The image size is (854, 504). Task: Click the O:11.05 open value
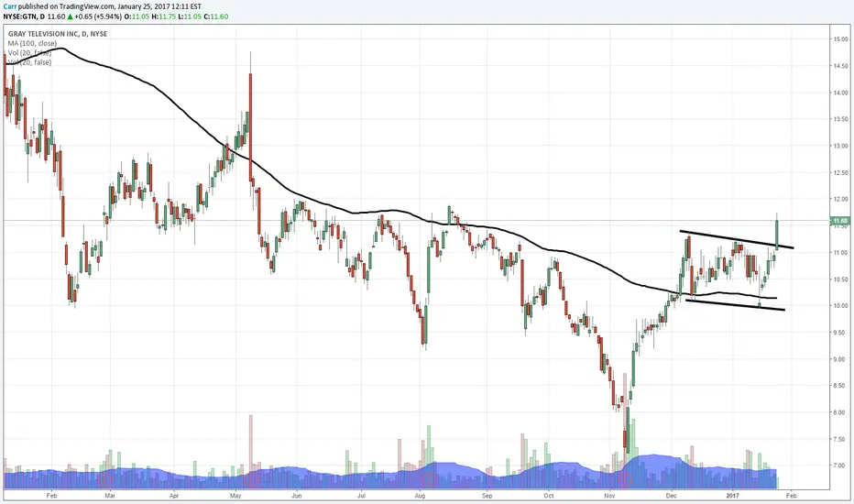point(137,16)
